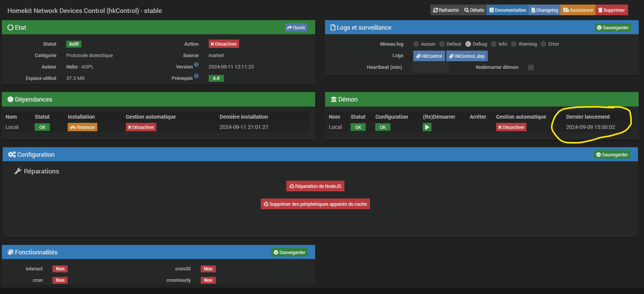Click the last installation date 2024-09-11 21:01:27
Viewport: 644px width, 294px height.
point(244,127)
